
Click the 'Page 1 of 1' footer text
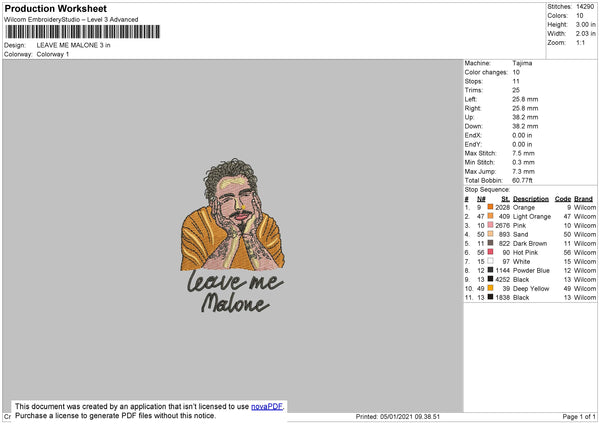(579, 416)
